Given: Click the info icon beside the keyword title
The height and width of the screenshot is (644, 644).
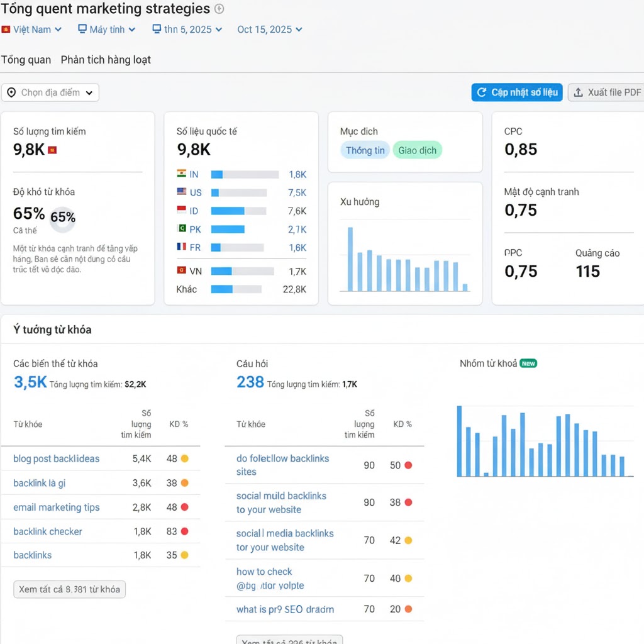Looking at the screenshot, I should (x=219, y=9).
